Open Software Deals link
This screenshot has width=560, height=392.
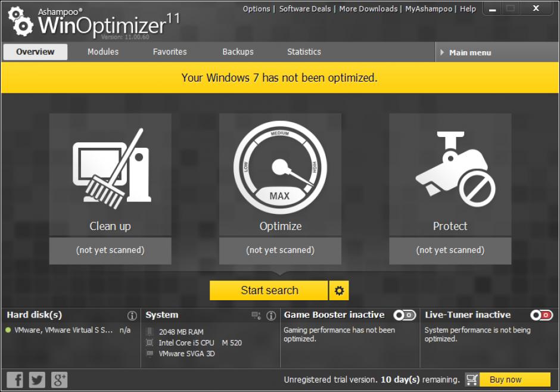pyautogui.click(x=305, y=9)
